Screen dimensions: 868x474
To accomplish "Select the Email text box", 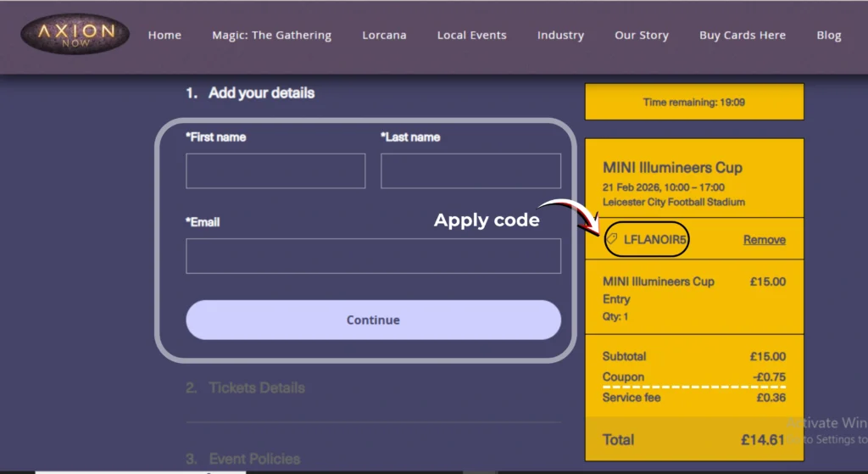I will click(x=373, y=256).
